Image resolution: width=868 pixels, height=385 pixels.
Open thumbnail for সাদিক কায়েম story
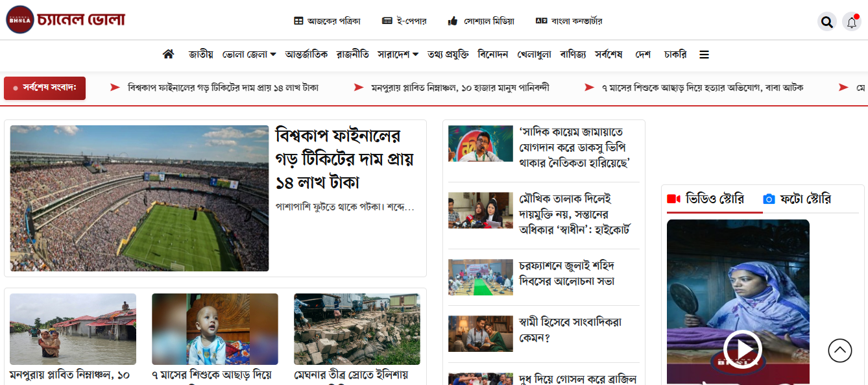tap(481, 143)
